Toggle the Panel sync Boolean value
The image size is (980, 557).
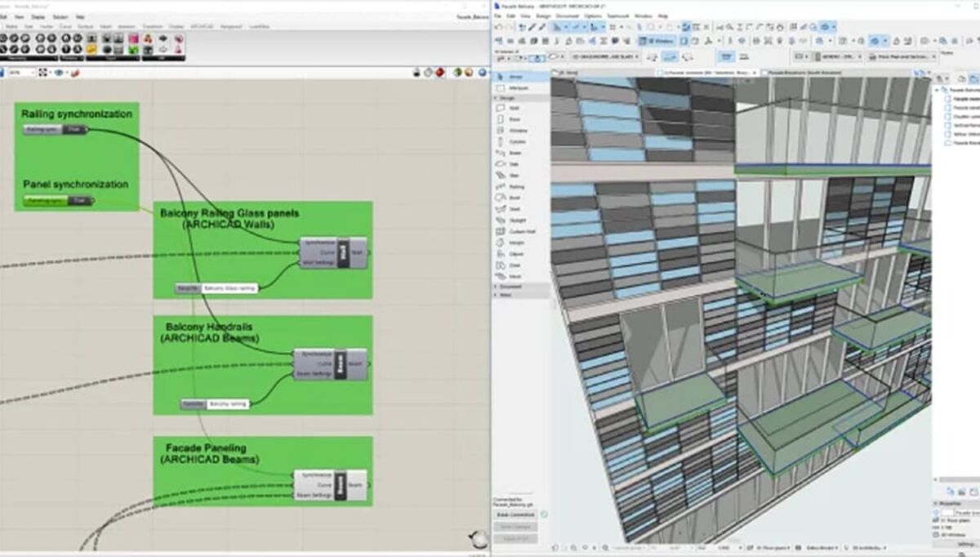(x=79, y=200)
